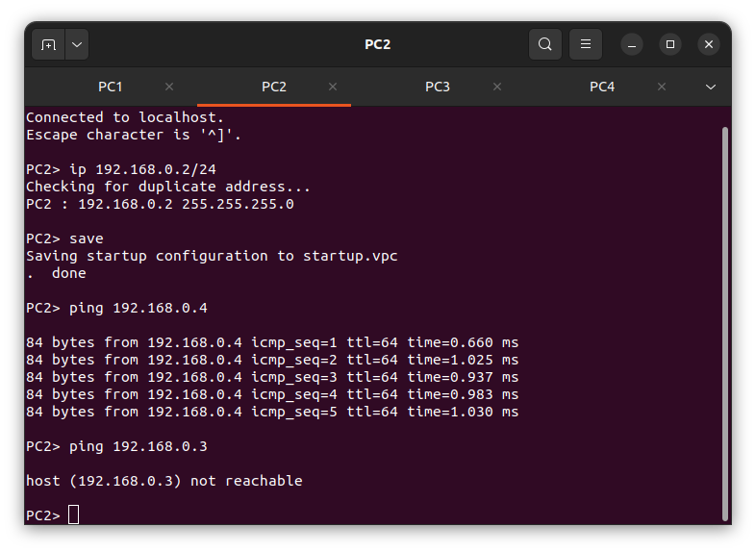Screen dimensions: 756x552
Task: Close the PC3 tab
Action: tap(497, 87)
